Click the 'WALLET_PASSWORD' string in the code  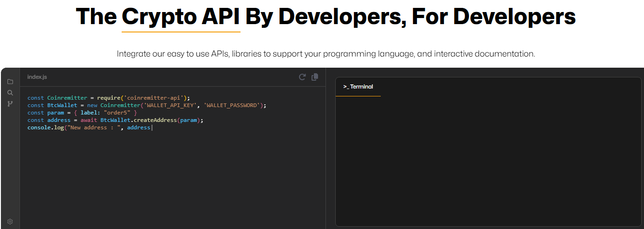[232, 105]
